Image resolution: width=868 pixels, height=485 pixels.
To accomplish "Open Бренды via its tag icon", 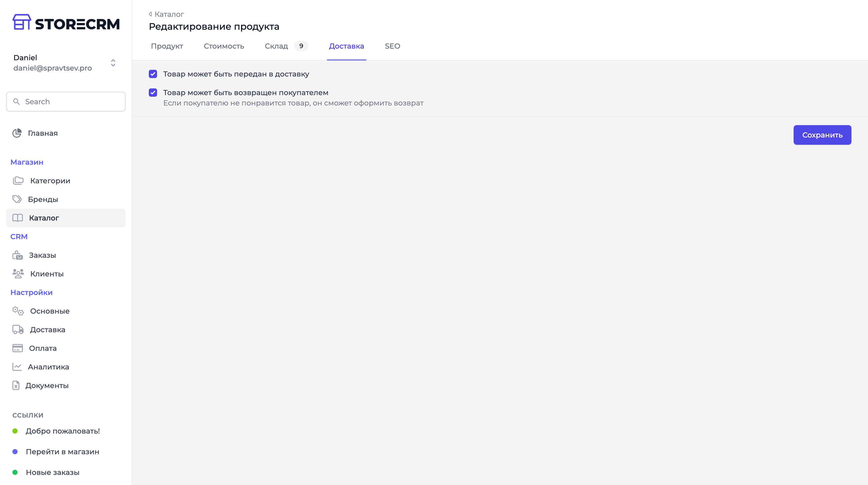I will coord(17,199).
